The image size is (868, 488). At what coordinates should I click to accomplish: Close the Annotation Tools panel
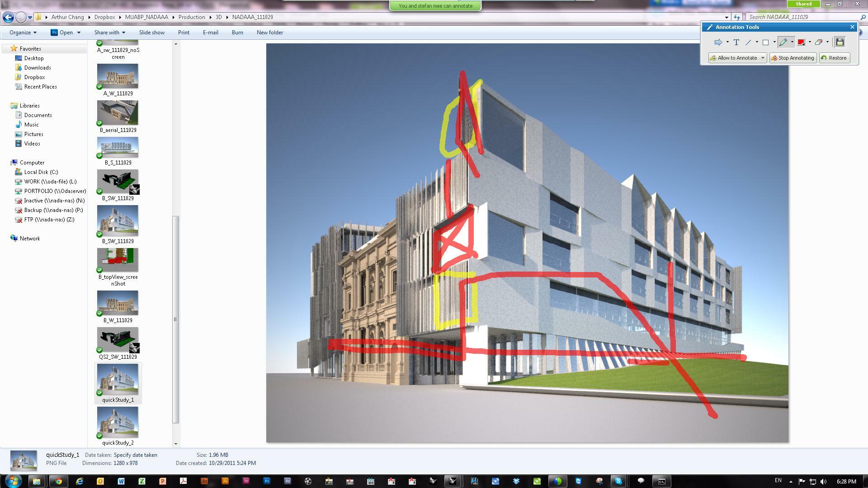click(x=852, y=27)
